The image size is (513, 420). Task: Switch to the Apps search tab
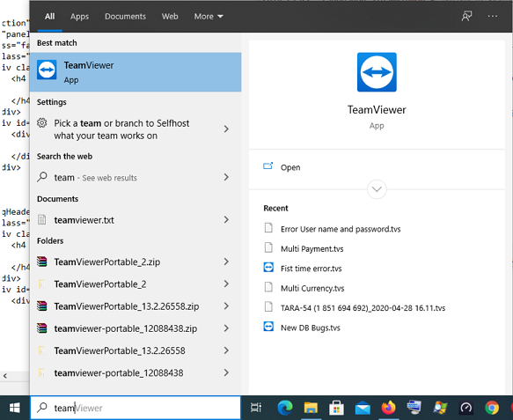tap(79, 17)
